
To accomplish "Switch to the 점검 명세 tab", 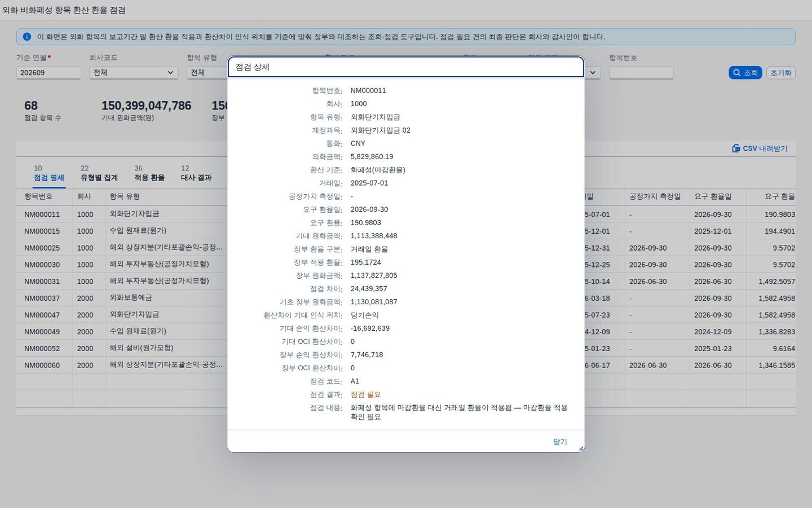I will tap(49, 177).
